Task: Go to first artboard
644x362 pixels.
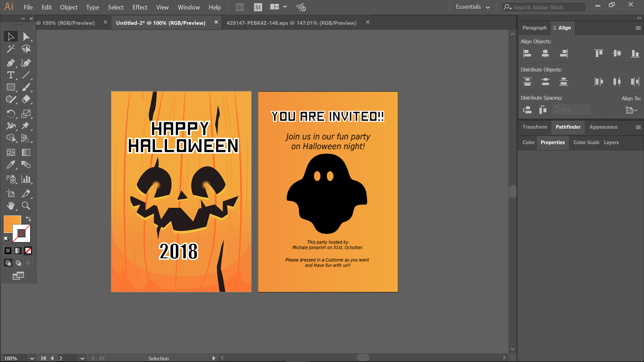Action: (43, 358)
